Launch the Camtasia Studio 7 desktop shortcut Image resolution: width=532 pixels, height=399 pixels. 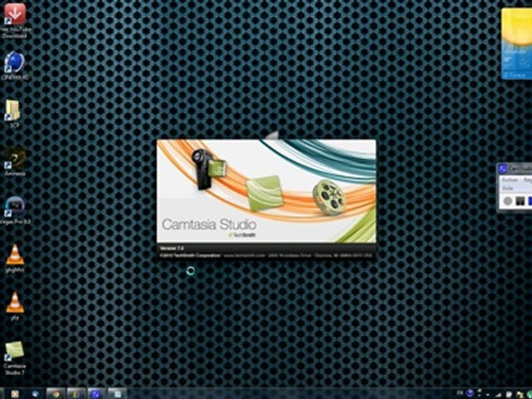click(x=14, y=358)
